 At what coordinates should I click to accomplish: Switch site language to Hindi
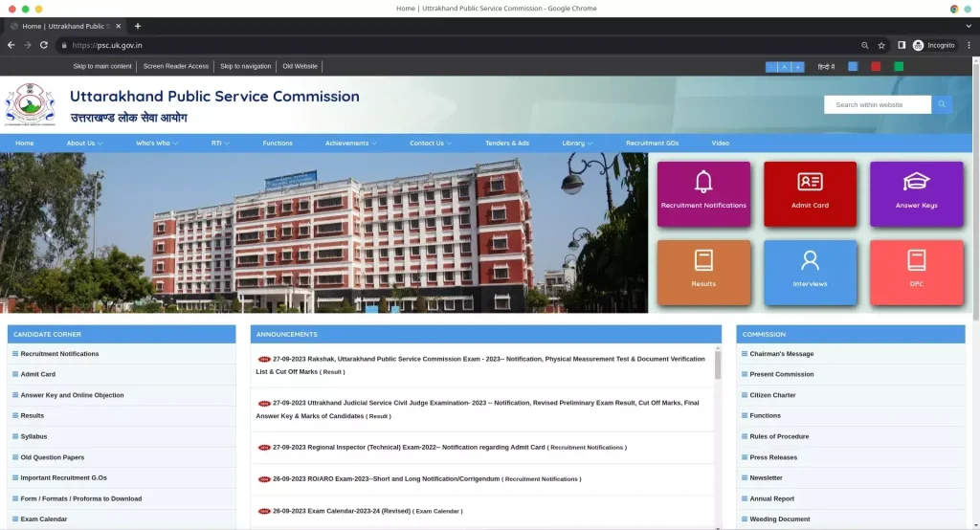[x=826, y=67]
